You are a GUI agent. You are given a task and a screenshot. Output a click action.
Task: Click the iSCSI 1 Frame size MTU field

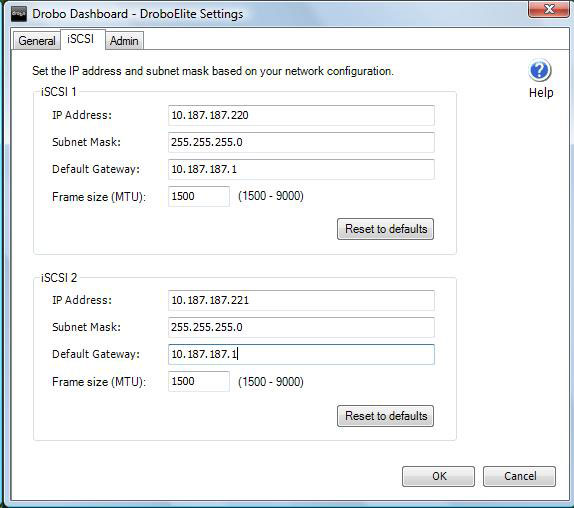coord(199,196)
